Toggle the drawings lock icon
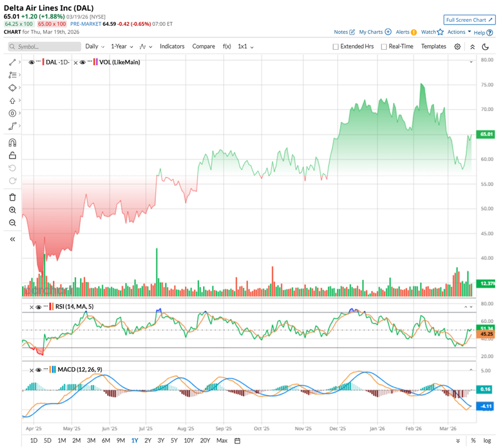This screenshot has width=504, height=447. 12,155
